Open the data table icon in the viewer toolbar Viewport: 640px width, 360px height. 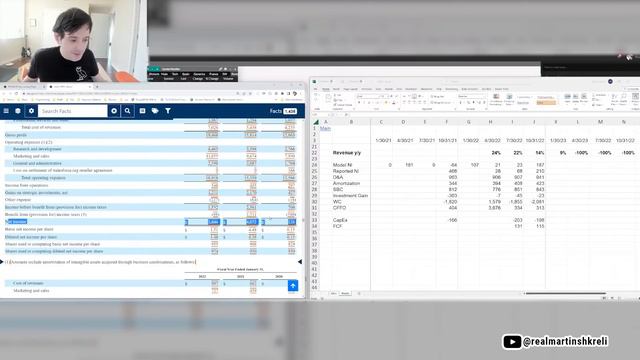click(142, 111)
